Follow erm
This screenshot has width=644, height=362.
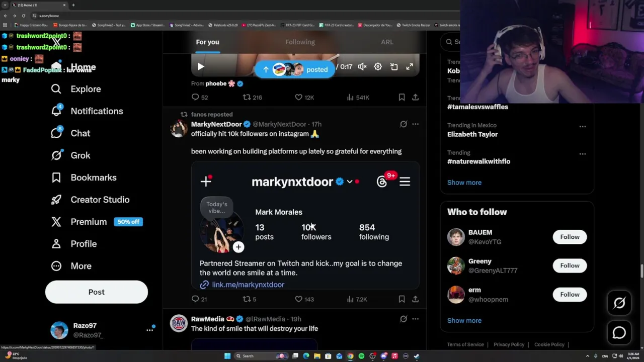pyautogui.click(x=570, y=295)
